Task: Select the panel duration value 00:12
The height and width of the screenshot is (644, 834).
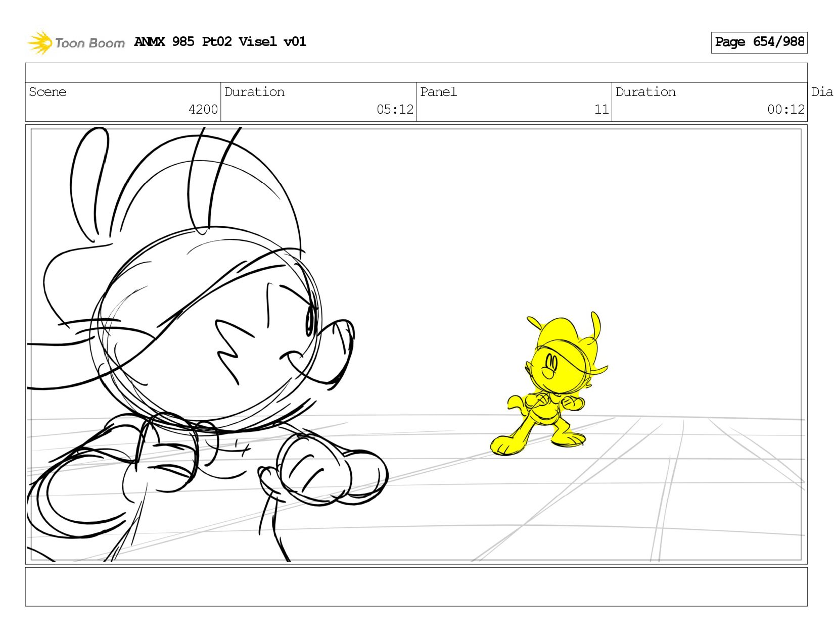Action: pyautogui.click(x=786, y=109)
